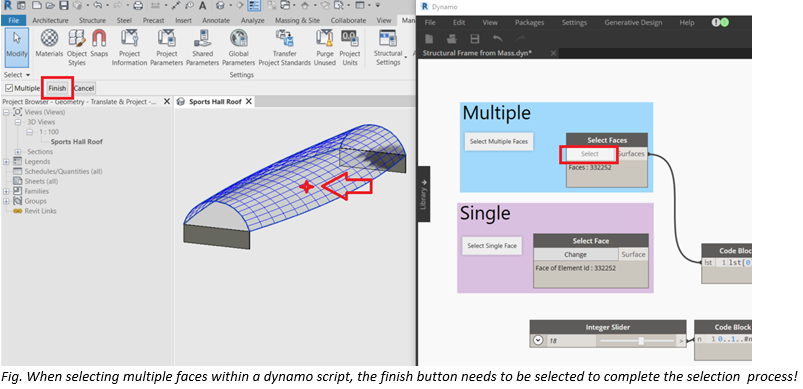Click Change in Select Face node

576,254
